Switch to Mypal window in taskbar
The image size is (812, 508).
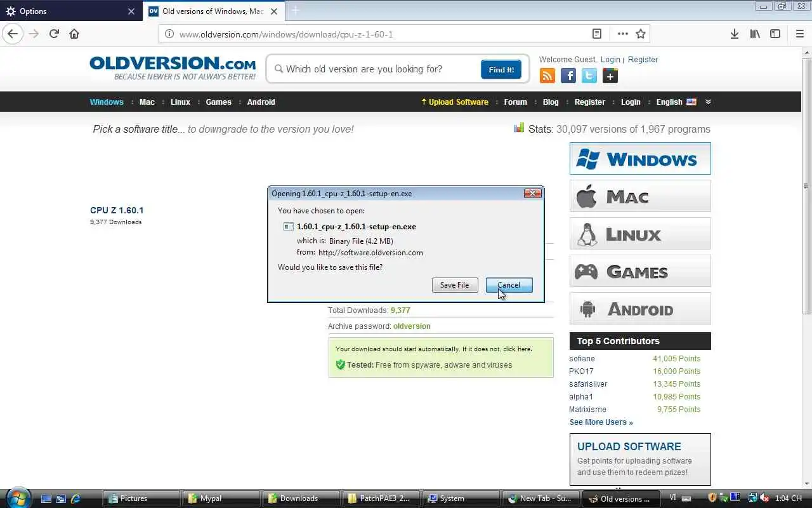click(220, 498)
